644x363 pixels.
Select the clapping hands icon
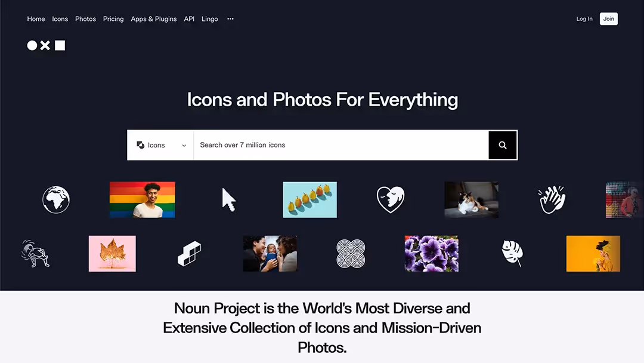552,200
